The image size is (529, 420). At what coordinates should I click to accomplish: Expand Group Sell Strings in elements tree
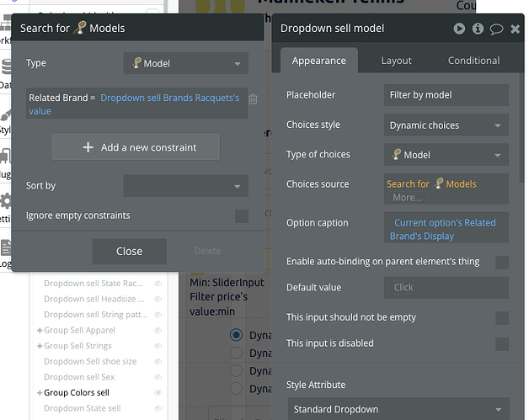click(x=40, y=346)
